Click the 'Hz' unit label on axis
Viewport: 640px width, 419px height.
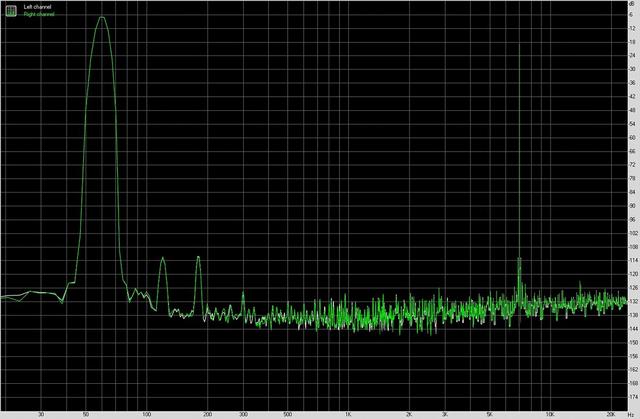pos(631,415)
